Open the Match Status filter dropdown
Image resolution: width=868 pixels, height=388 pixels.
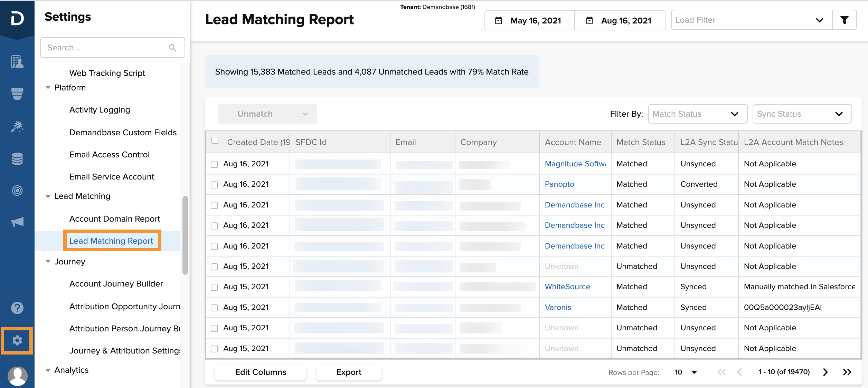coord(698,114)
